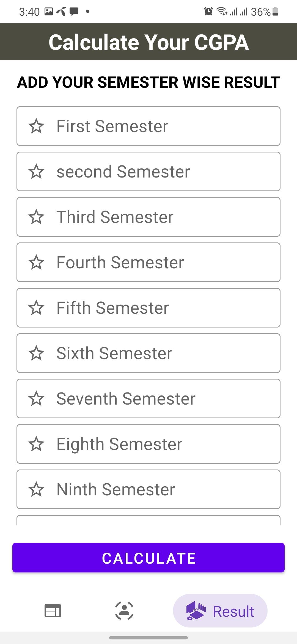Tap the star icon beside Third Semester

36,217
